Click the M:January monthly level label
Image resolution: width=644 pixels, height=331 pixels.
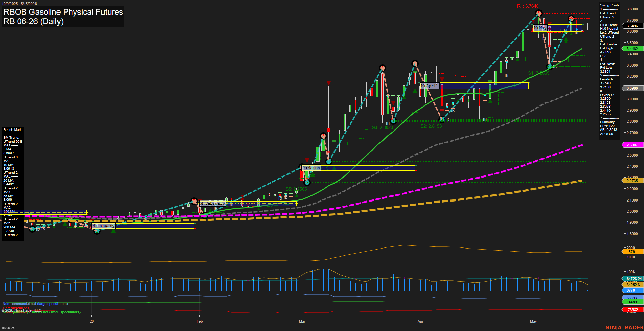coord(103,226)
